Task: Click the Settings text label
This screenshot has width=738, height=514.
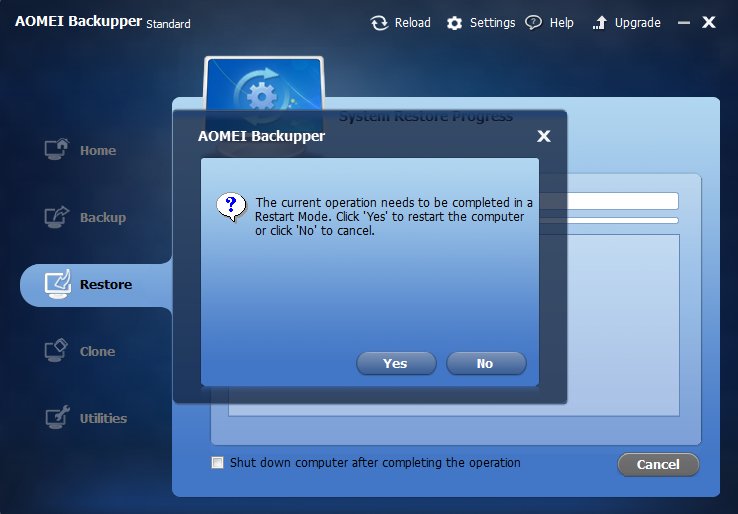Action: click(492, 23)
